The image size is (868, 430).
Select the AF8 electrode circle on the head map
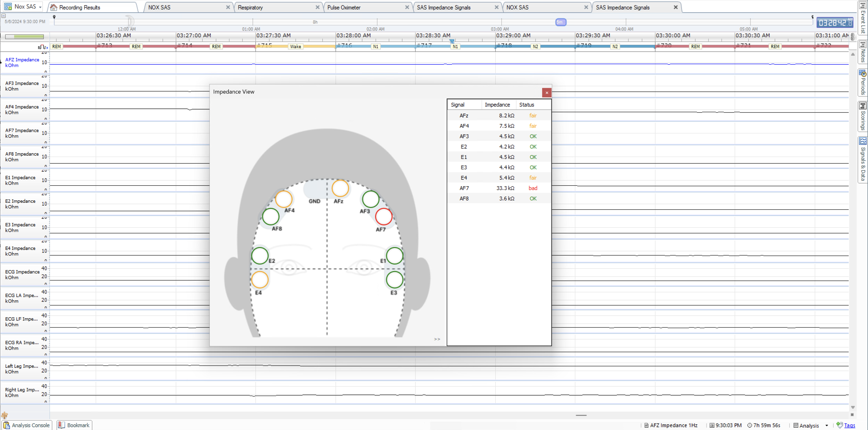coord(271,217)
